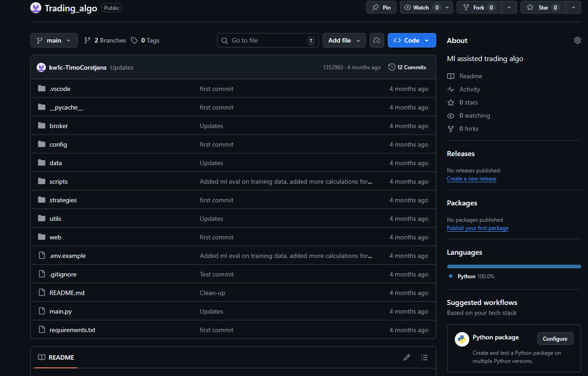Click the repository owner avatar by Trading_algo
588x376 pixels.
[x=36, y=8]
